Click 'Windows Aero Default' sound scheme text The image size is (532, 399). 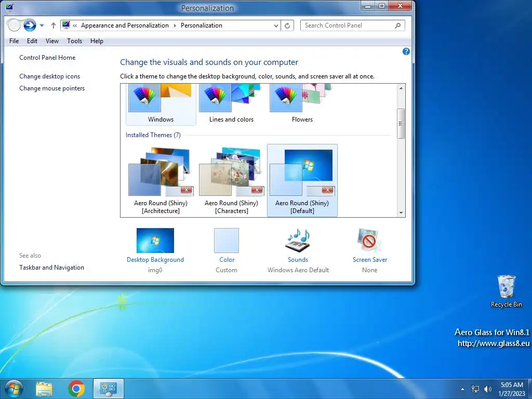tap(298, 270)
